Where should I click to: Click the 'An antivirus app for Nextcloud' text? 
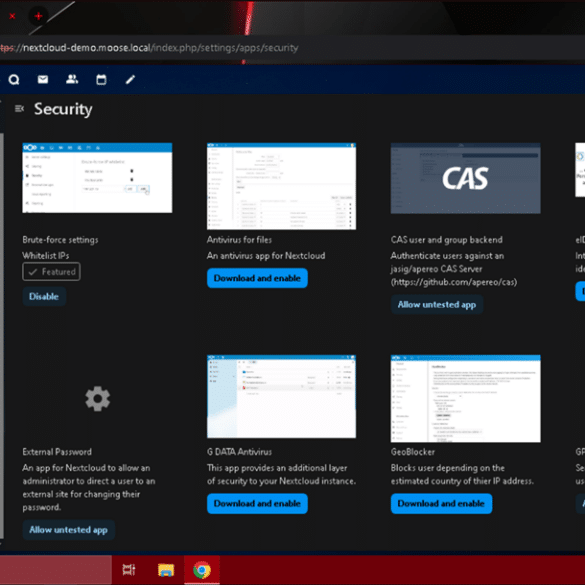(x=266, y=256)
